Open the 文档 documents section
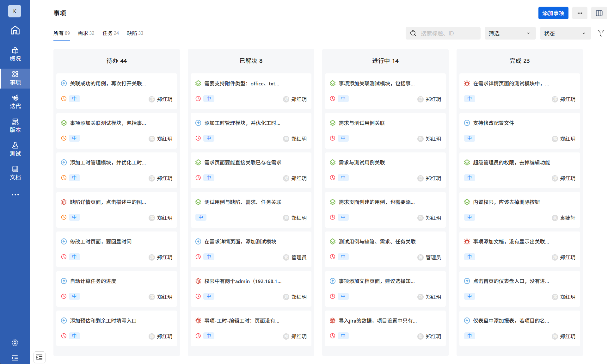The width and height of the screenshot is (614, 364). 15,173
